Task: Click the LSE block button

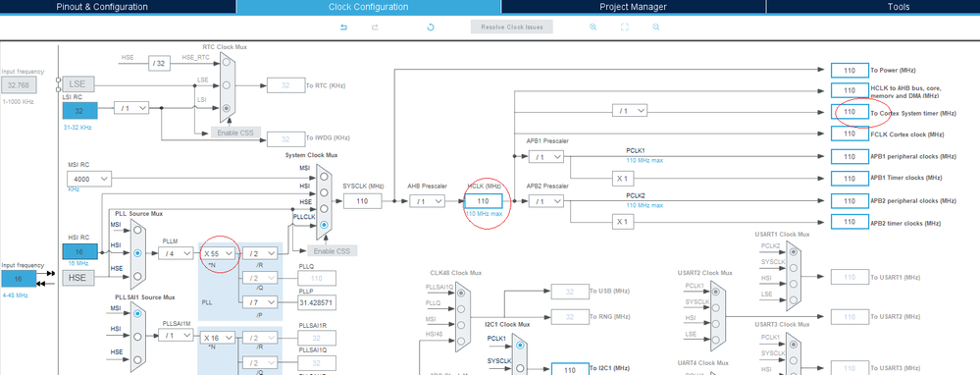Action: tap(77, 83)
